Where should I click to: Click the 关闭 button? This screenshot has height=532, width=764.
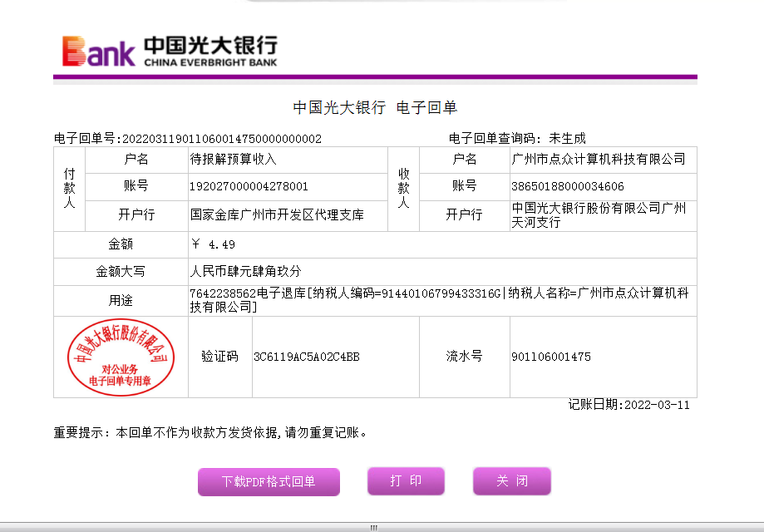click(x=511, y=480)
